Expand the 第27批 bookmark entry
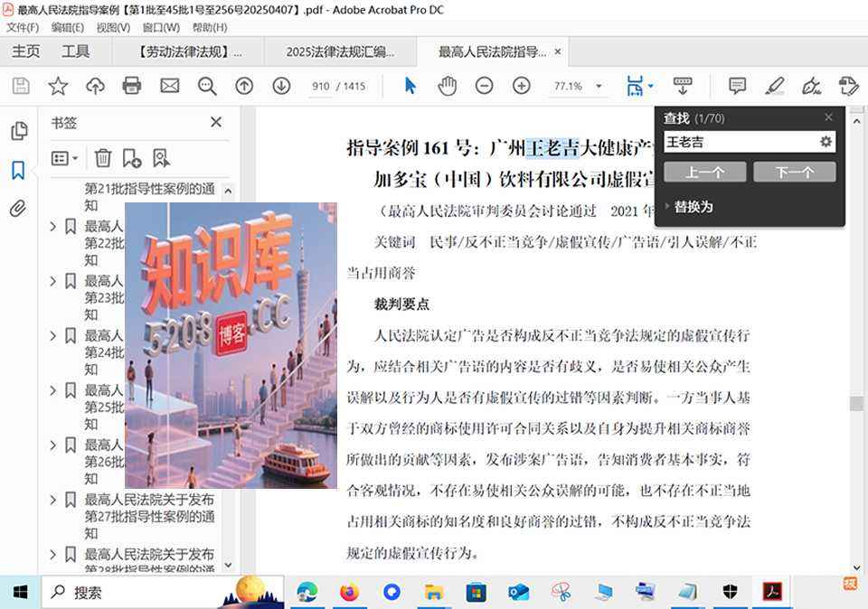 [x=53, y=500]
